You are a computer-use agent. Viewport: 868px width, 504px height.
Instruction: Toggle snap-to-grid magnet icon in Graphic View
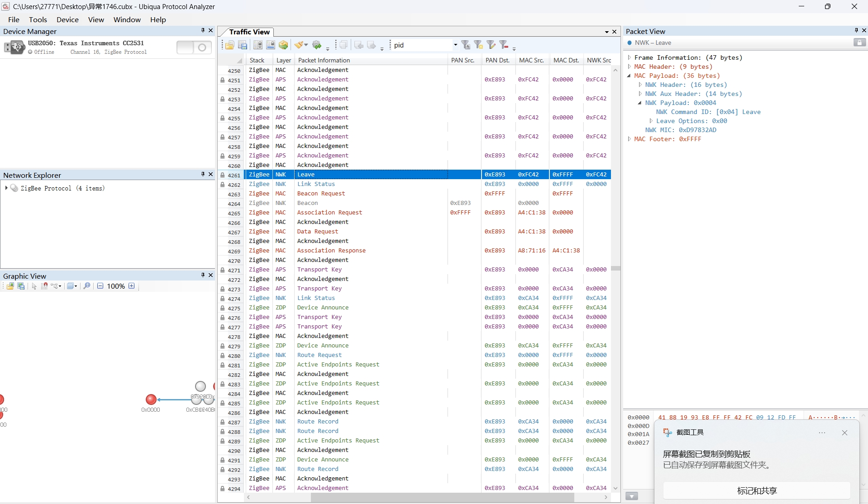(x=44, y=286)
